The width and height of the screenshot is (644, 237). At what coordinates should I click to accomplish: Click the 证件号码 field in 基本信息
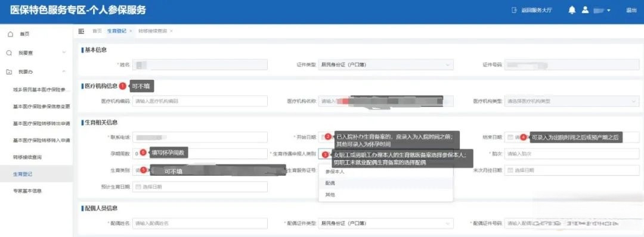572,65
